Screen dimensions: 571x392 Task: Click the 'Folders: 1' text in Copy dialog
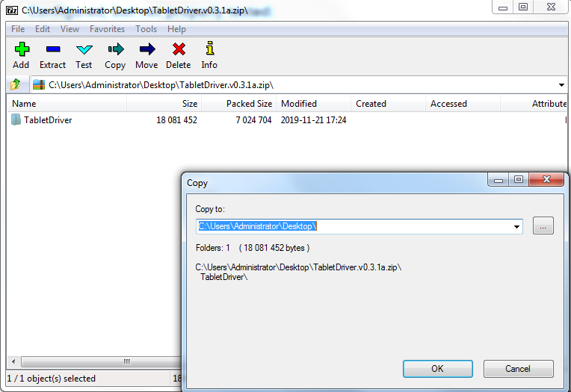213,248
